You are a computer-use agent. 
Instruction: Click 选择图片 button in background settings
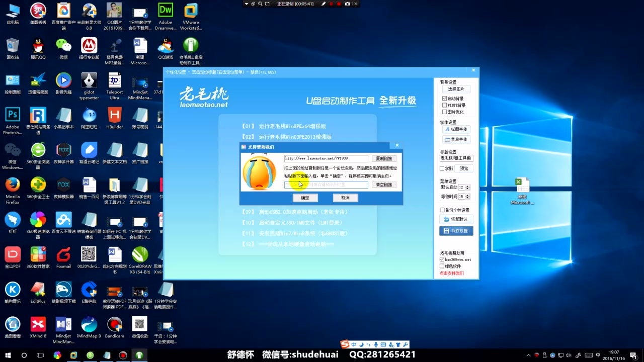click(x=456, y=89)
